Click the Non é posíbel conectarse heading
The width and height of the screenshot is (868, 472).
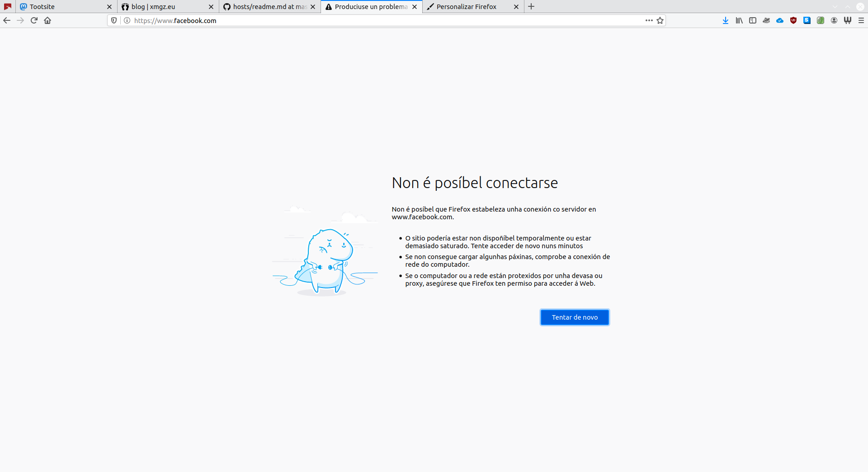pyautogui.click(x=475, y=183)
